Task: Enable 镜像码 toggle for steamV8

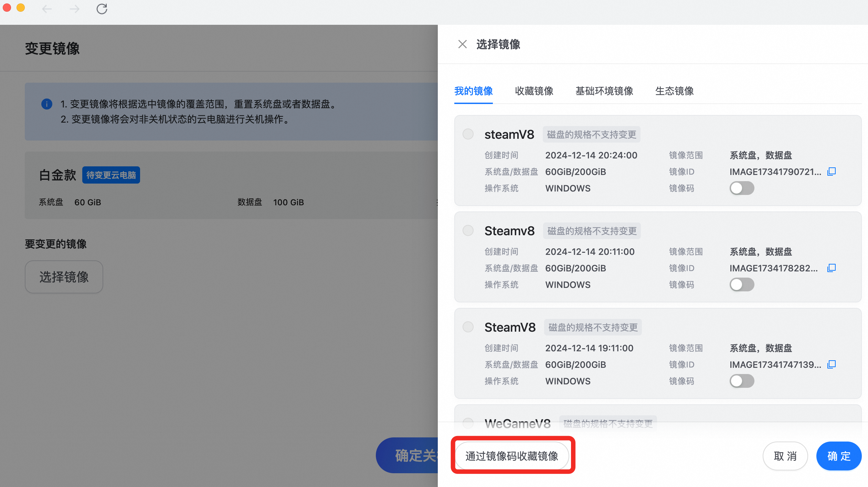Action: pos(742,188)
